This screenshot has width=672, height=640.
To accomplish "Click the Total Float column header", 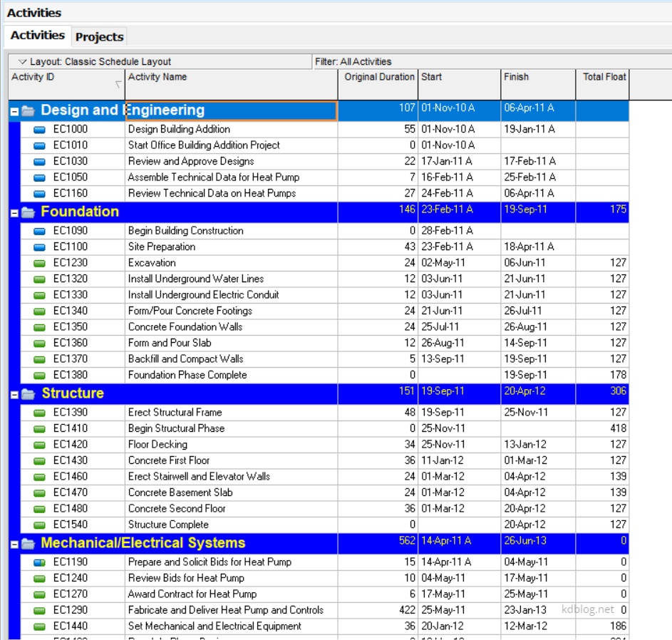I will coord(604,78).
